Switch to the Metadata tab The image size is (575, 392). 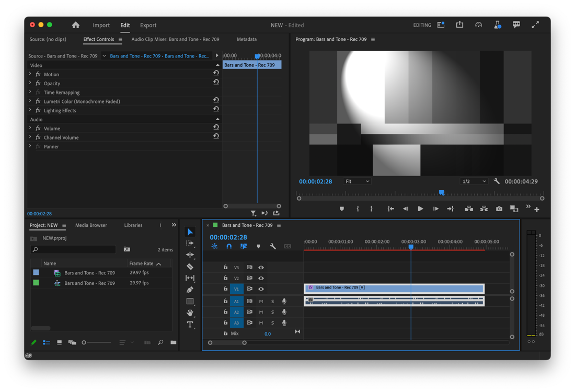click(246, 39)
